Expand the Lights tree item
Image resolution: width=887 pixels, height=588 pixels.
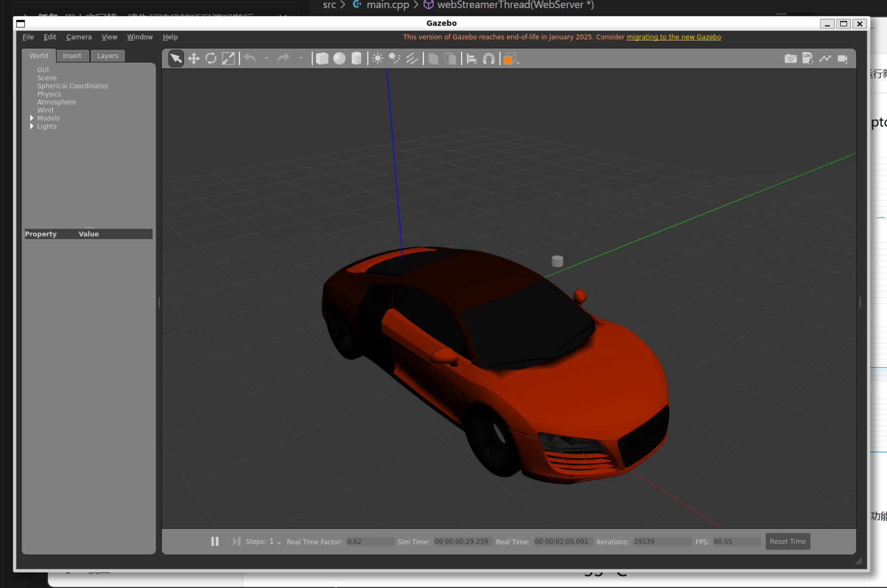pyautogui.click(x=32, y=126)
